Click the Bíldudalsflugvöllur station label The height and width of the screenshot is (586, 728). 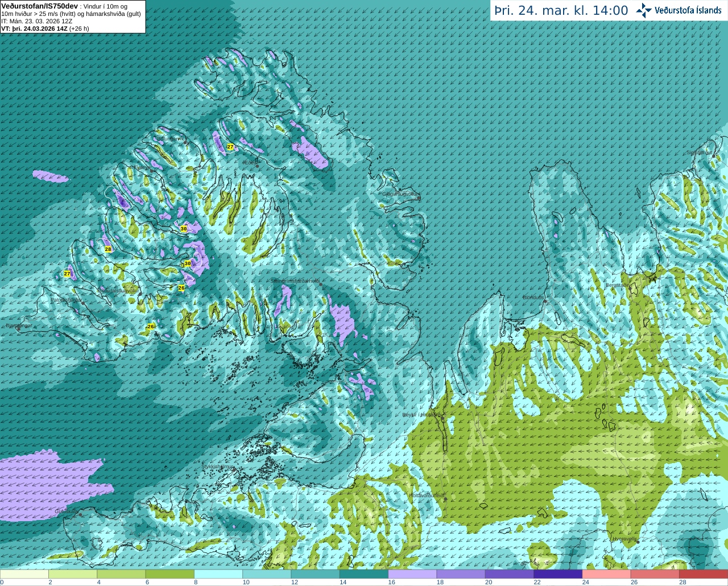tap(118, 290)
